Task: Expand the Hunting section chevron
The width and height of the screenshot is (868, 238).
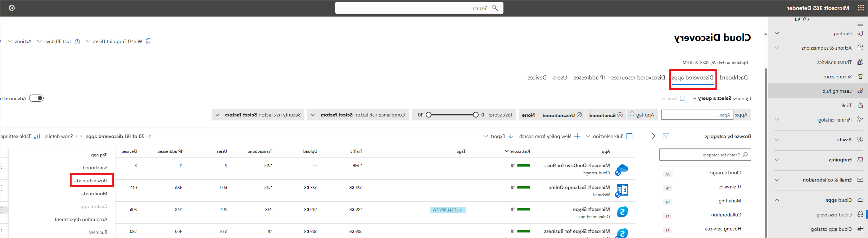Action: (777, 33)
